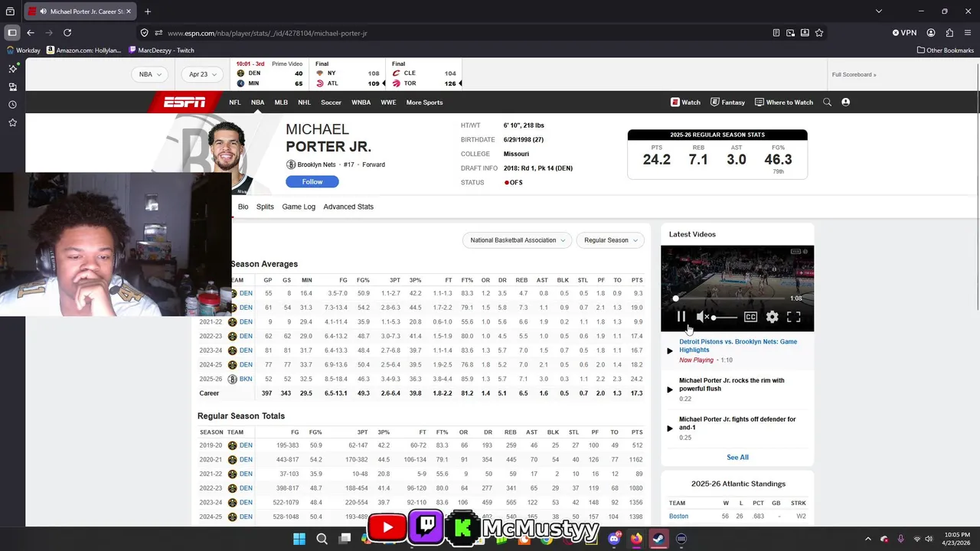This screenshot has width=980, height=551.
Task: Toggle the browser sidebar panel
Action: tap(12, 33)
